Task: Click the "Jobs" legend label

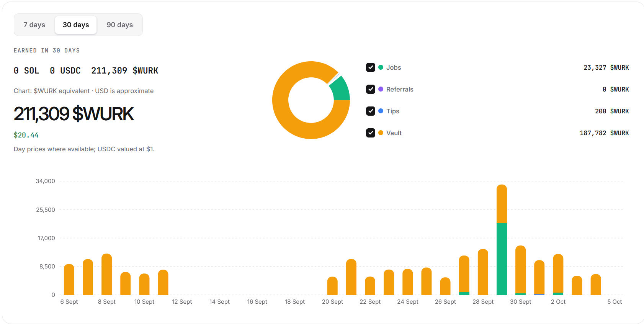Action: pyautogui.click(x=394, y=67)
